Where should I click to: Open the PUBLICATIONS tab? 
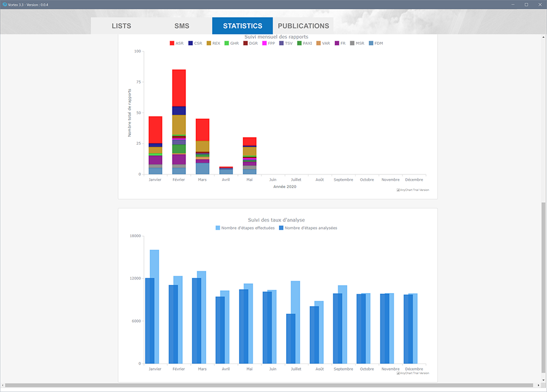303,26
